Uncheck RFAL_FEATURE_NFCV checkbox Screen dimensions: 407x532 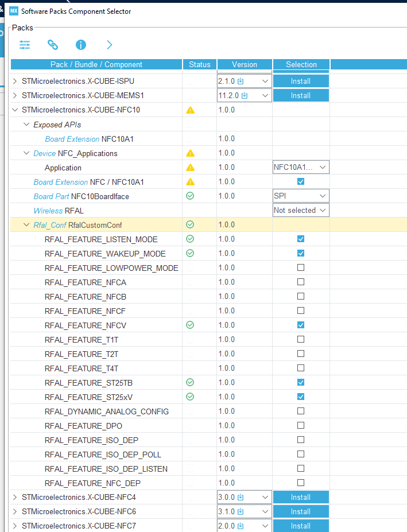(301, 325)
